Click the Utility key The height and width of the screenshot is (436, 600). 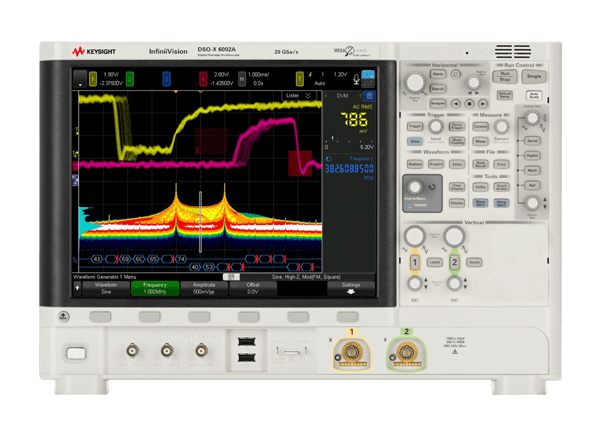click(x=480, y=186)
